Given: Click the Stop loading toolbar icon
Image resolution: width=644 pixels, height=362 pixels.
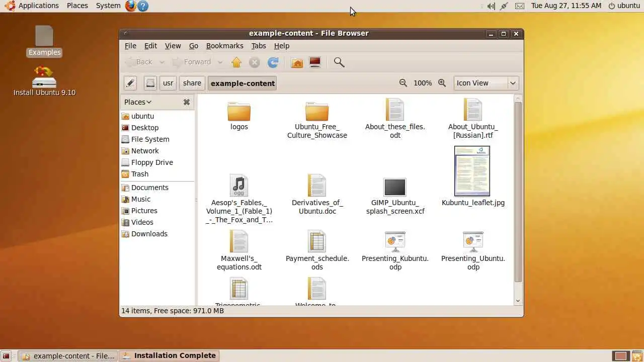Looking at the screenshot, I should (255, 62).
